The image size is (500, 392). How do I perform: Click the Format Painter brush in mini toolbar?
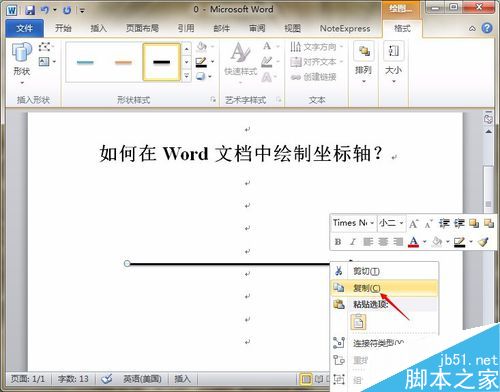click(x=483, y=241)
